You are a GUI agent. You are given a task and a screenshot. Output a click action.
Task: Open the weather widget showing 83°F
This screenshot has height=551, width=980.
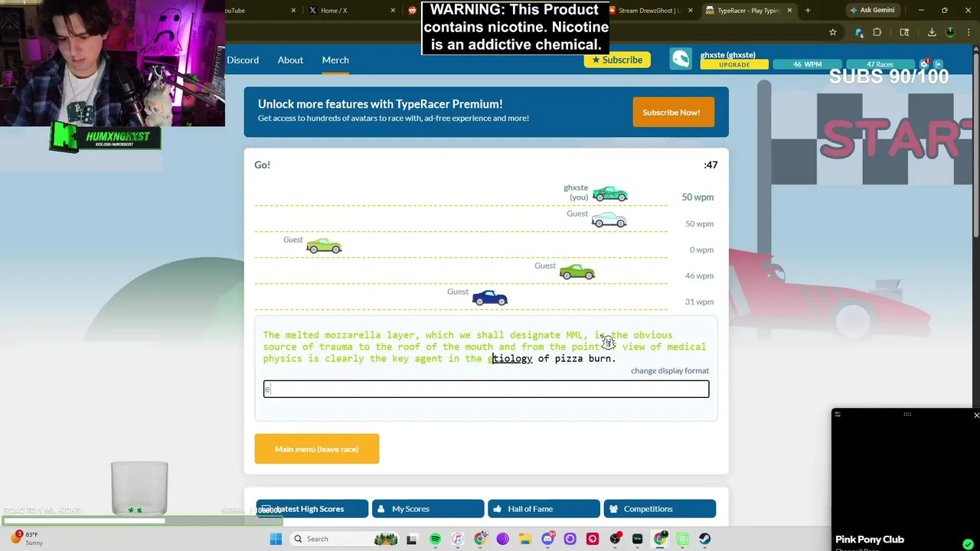click(27, 538)
